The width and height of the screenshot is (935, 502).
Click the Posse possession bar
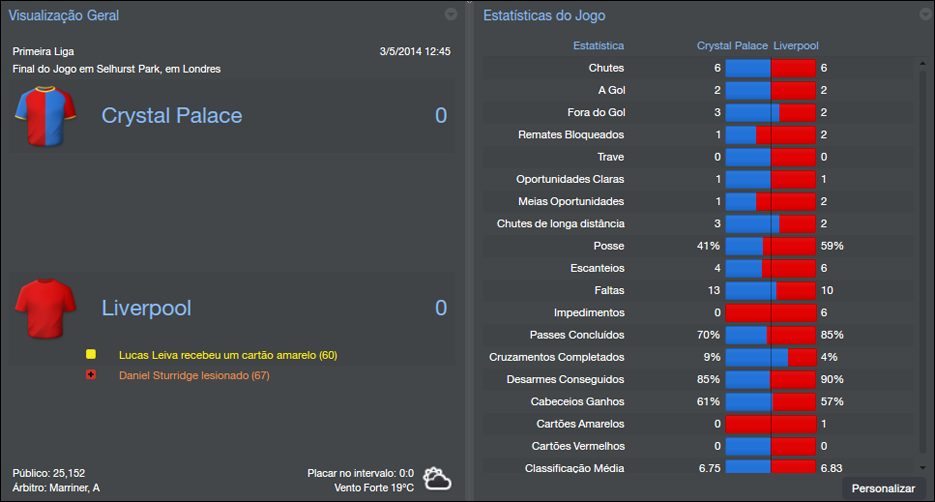pyautogui.click(x=771, y=246)
